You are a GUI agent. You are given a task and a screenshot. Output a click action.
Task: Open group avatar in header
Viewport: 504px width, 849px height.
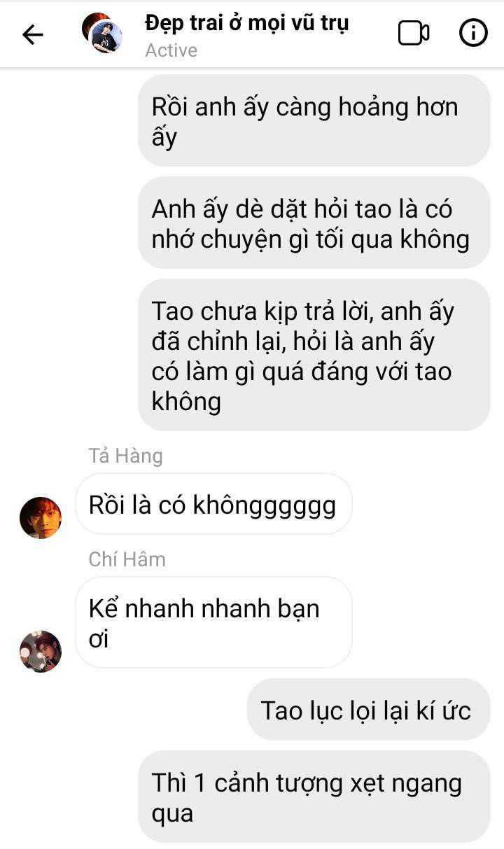102,33
